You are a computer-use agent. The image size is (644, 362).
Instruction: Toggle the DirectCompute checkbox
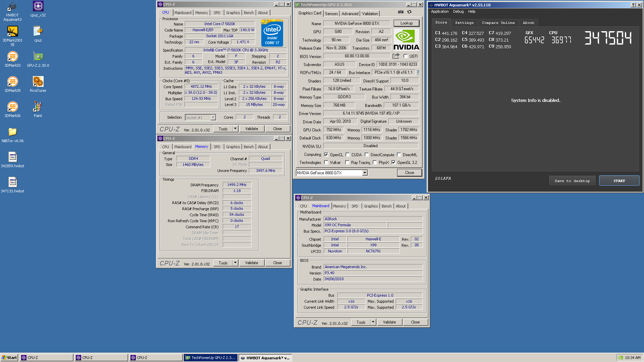pos(367,155)
